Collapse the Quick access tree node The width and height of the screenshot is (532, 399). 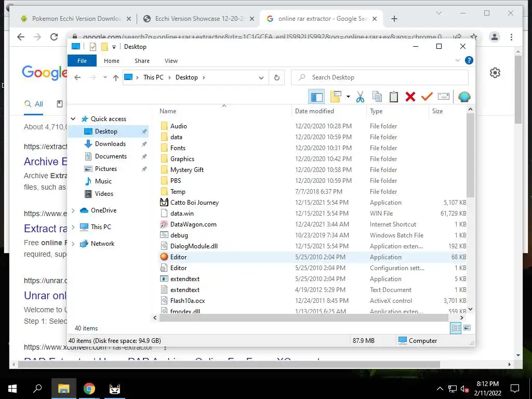click(x=73, y=119)
